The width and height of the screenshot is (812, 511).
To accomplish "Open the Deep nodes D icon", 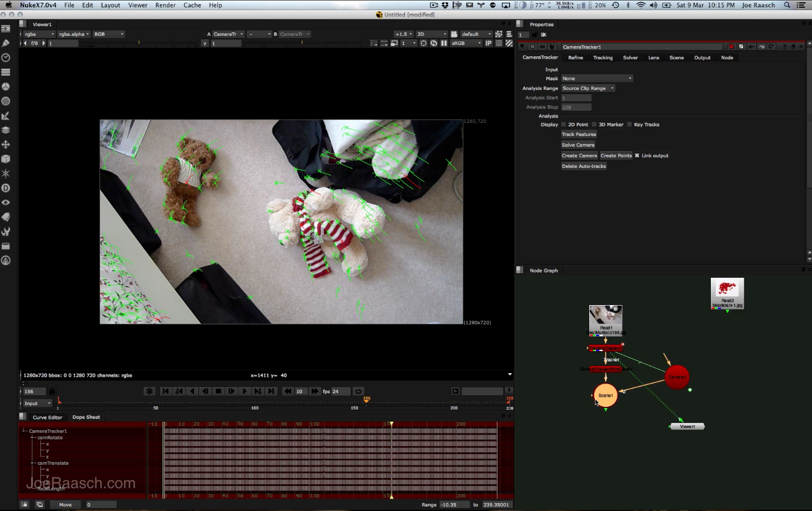I will click(6, 188).
